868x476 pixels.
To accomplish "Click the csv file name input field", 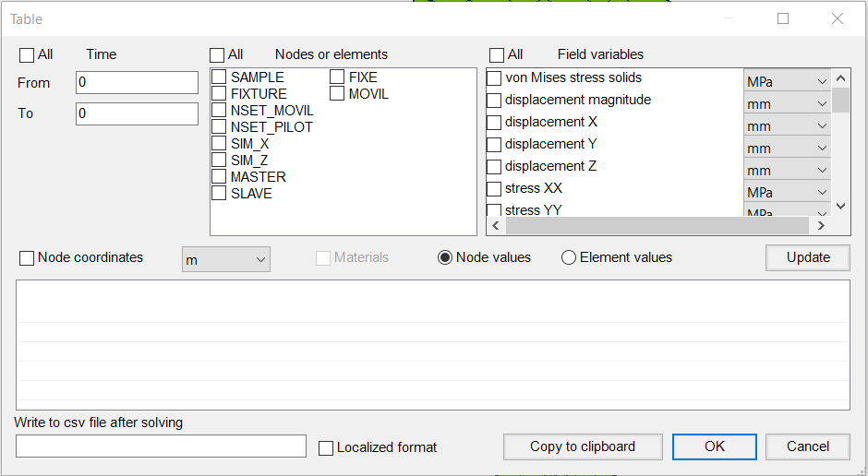I will pyautogui.click(x=161, y=446).
